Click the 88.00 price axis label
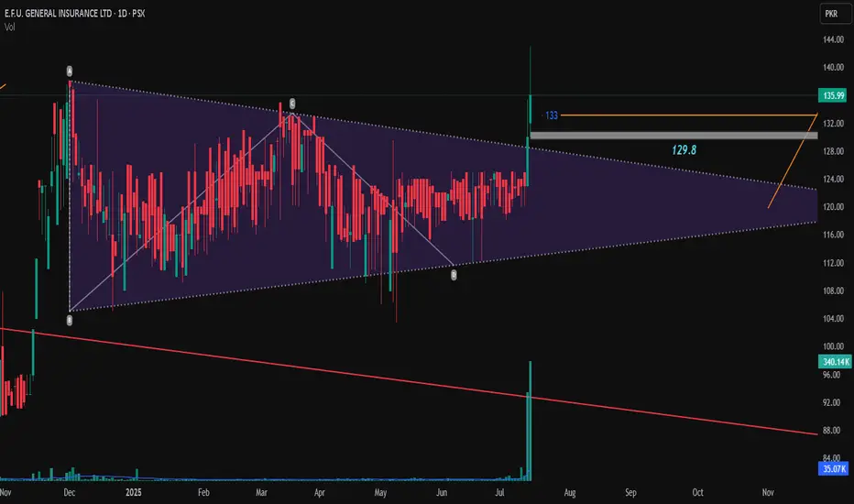The image size is (854, 504). click(x=832, y=431)
